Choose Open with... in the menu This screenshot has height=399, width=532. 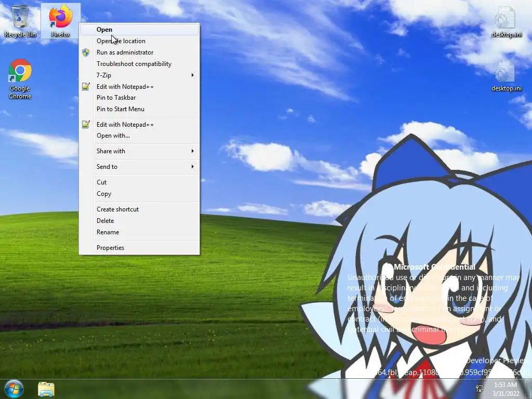(139, 136)
